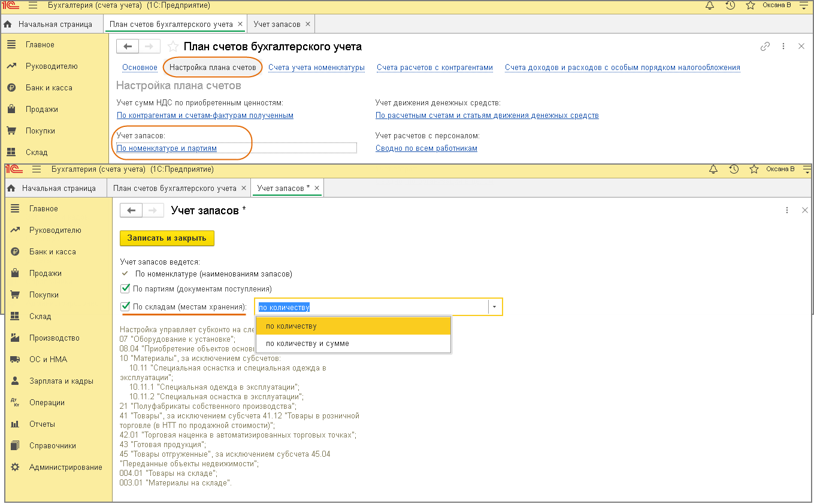Go back arrow in План счетов form
This screenshot has height=504, width=814.
point(128,47)
